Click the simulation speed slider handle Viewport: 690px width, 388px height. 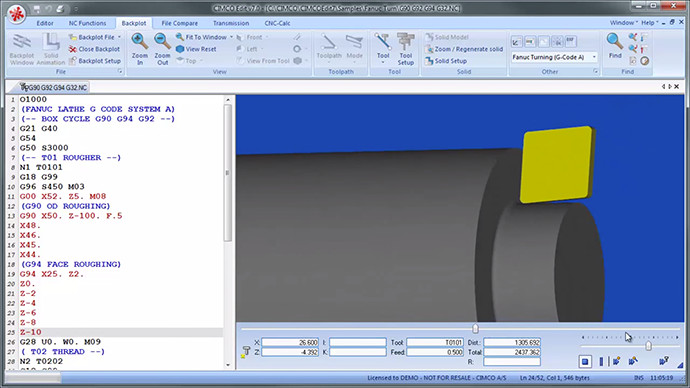[x=648, y=346]
